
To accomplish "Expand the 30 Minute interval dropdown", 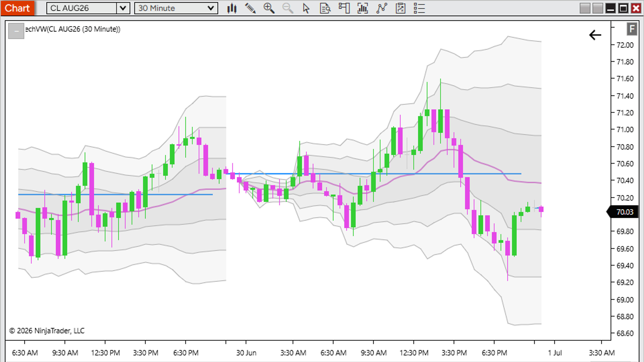I will pyautogui.click(x=211, y=8).
